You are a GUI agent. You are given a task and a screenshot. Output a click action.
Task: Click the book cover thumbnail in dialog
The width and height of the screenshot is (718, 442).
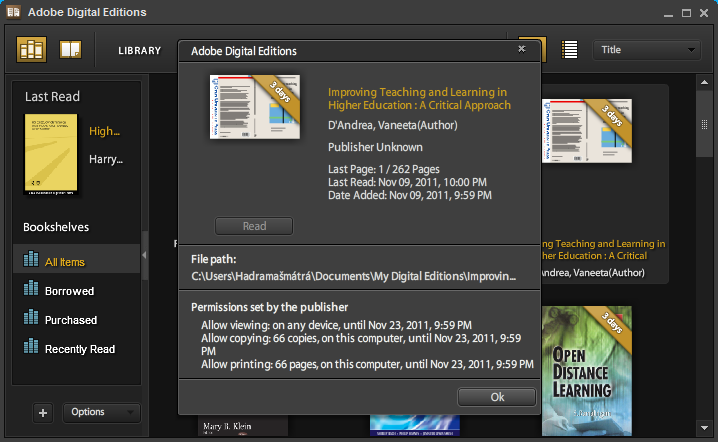(x=255, y=107)
